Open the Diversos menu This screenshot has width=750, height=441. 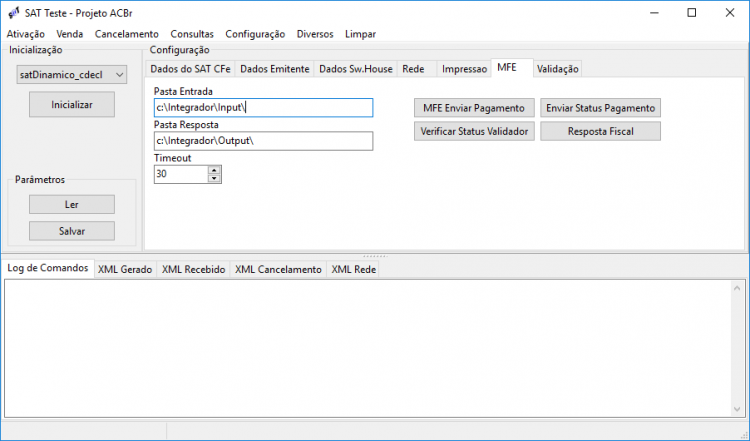pos(315,34)
